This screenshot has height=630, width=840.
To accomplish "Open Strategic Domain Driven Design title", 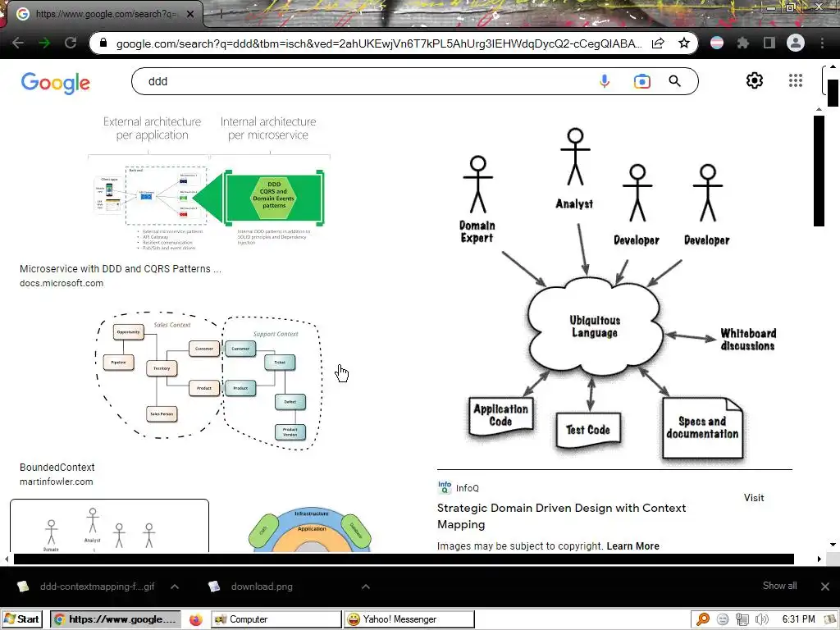I will [x=561, y=516].
